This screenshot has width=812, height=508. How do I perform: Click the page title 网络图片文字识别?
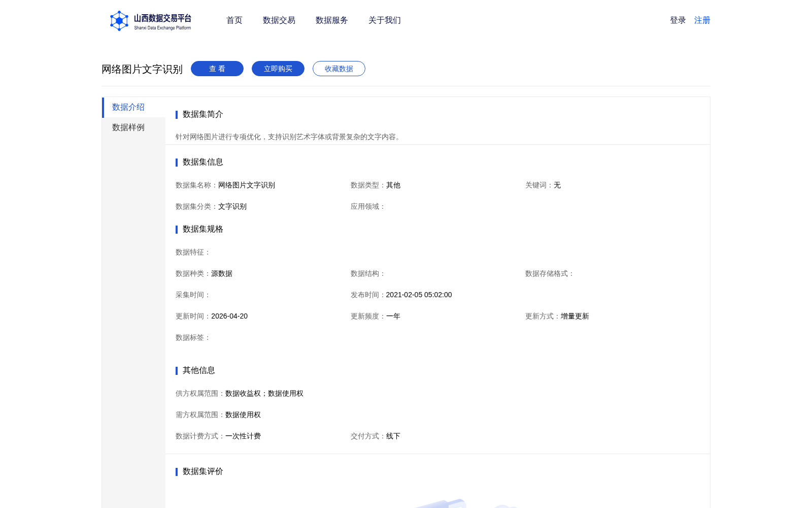pyautogui.click(x=142, y=69)
